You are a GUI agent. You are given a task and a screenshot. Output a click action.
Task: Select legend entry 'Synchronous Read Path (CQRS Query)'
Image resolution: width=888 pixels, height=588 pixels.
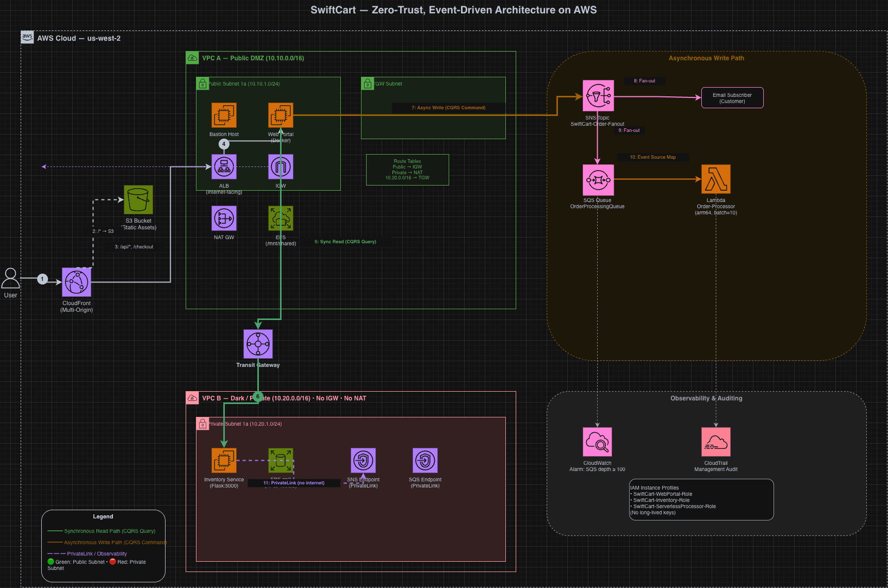pos(110,531)
